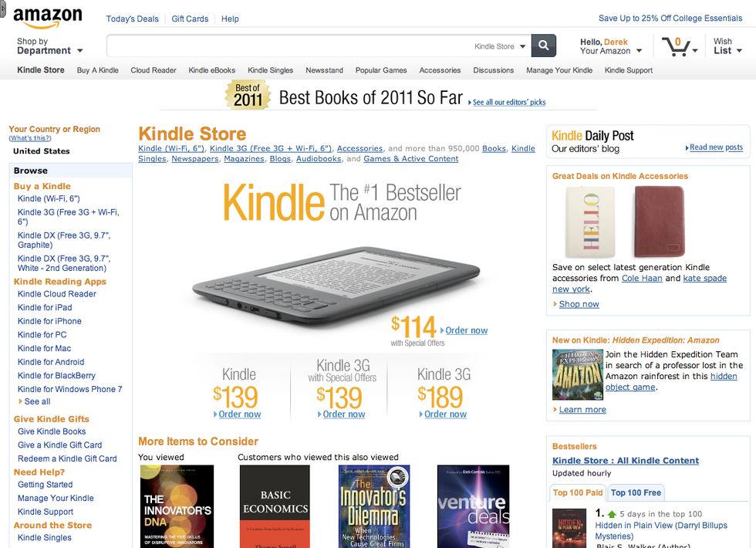Click the Best of 2011 badge
The width and height of the screenshot is (756, 548).
[x=248, y=95]
